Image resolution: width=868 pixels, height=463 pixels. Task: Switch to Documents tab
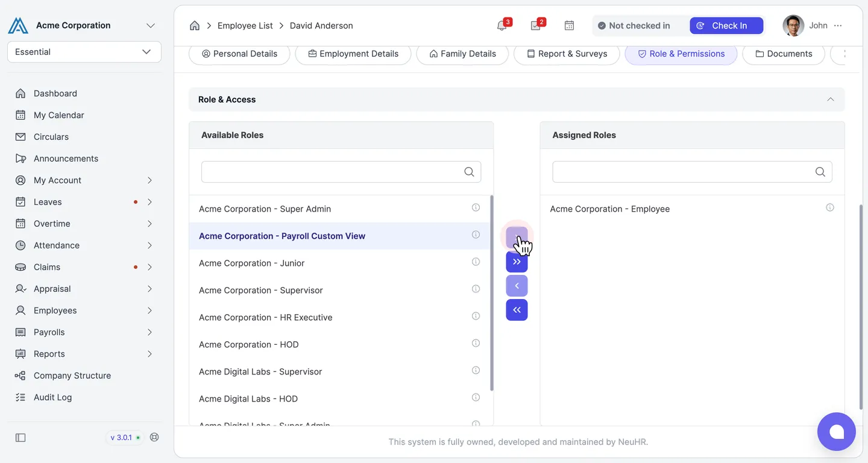click(x=784, y=54)
